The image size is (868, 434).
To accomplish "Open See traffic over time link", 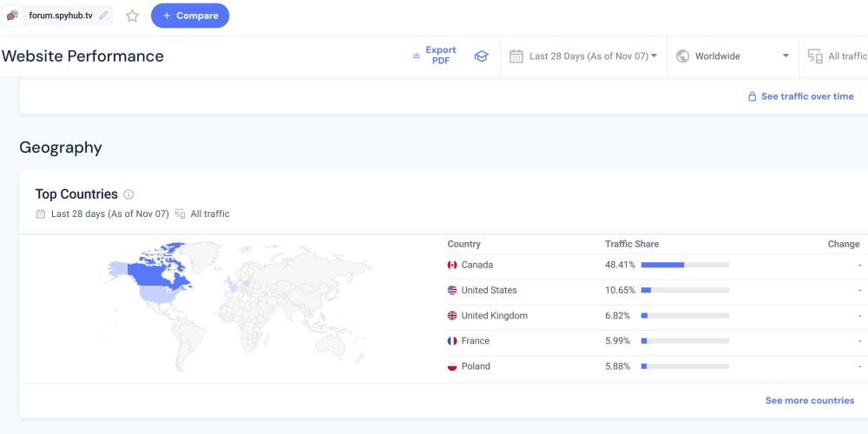I will pyautogui.click(x=800, y=96).
